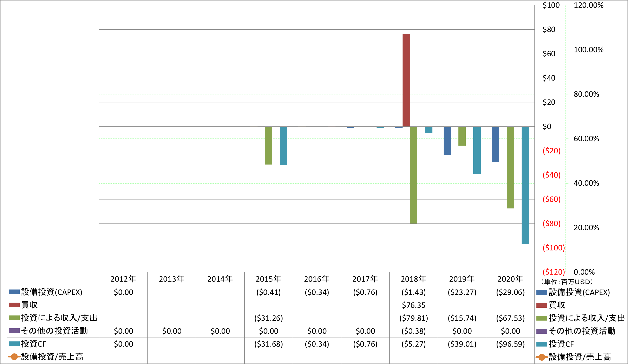The width and height of the screenshot is (628, 364).
Task: Click the 投資による収入/支出 label in the left legend
Action: click(59, 318)
